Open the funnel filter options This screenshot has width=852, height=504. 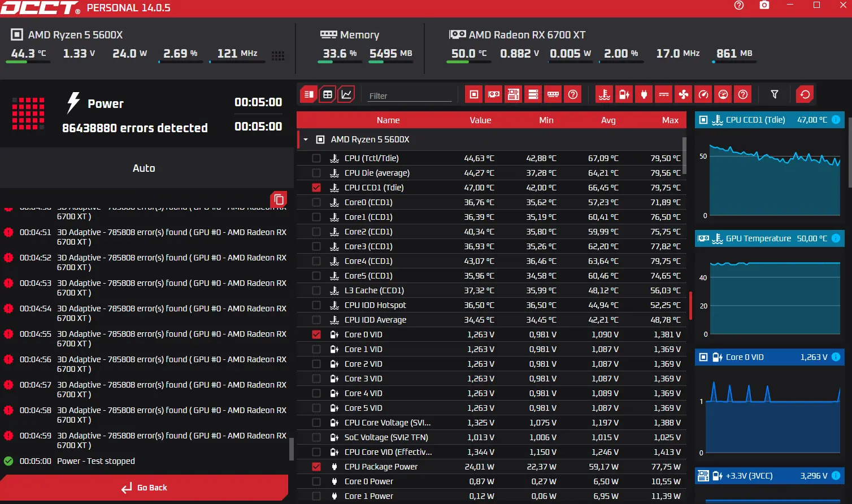775,94
